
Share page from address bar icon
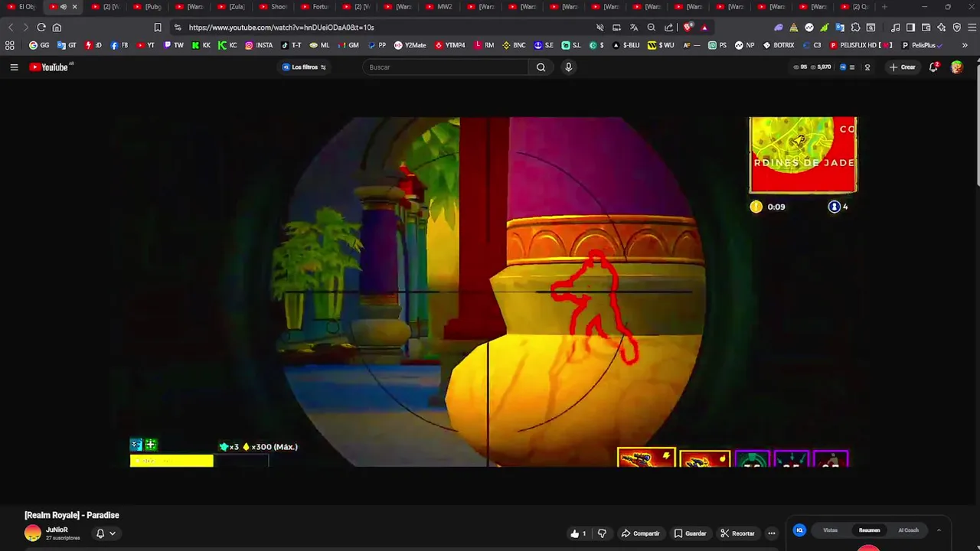[x=668, y=28]
